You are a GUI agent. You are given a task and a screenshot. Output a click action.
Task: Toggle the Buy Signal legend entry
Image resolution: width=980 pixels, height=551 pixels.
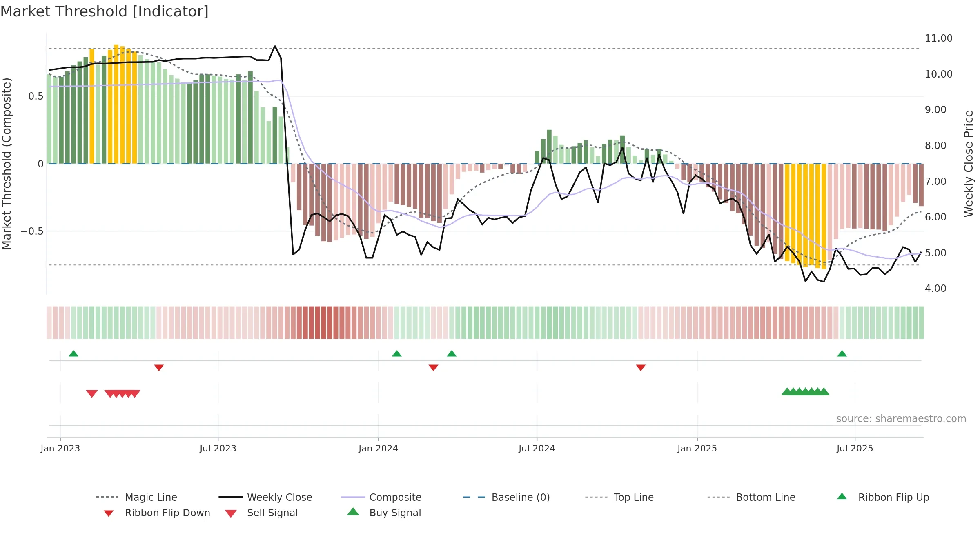pos(384,513)
